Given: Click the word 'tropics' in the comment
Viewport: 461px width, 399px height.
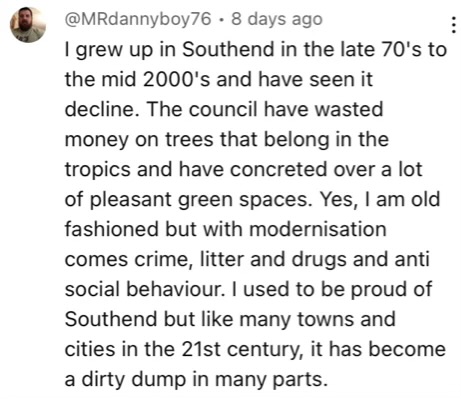Looking at the screenshot, I should 98,169.
